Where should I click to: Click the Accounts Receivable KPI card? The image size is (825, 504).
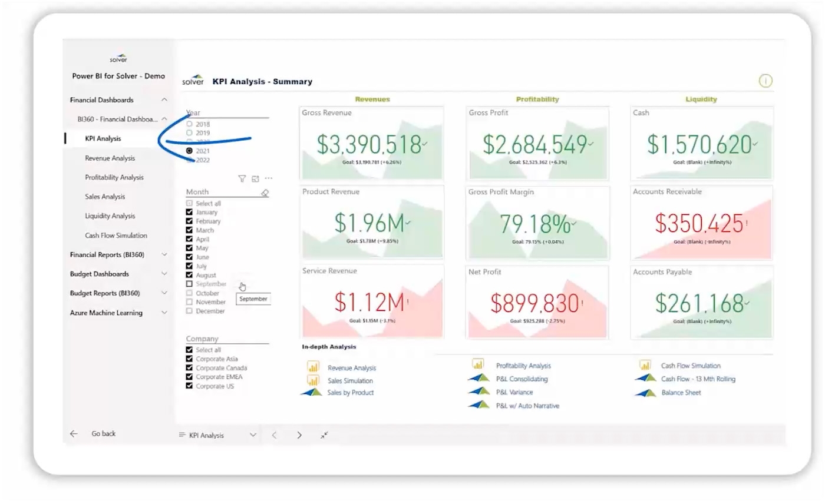pyautogui.click(x=701, y=223)
